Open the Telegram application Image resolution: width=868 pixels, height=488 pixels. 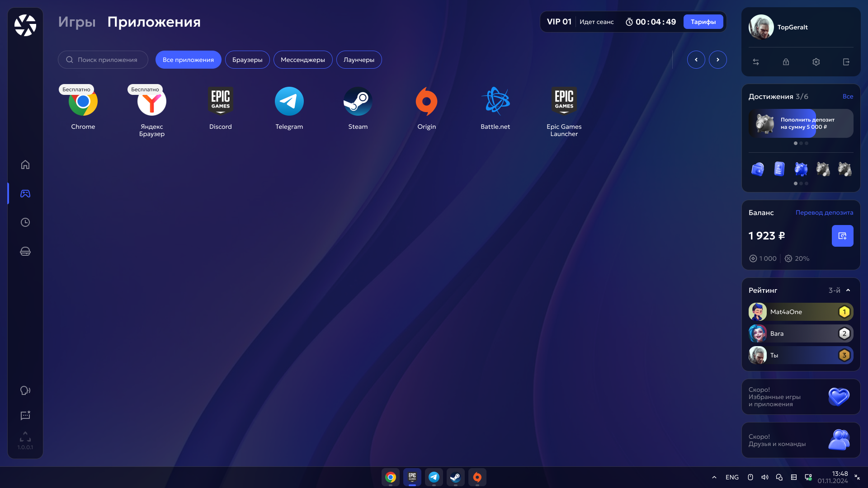click(289, 102)
